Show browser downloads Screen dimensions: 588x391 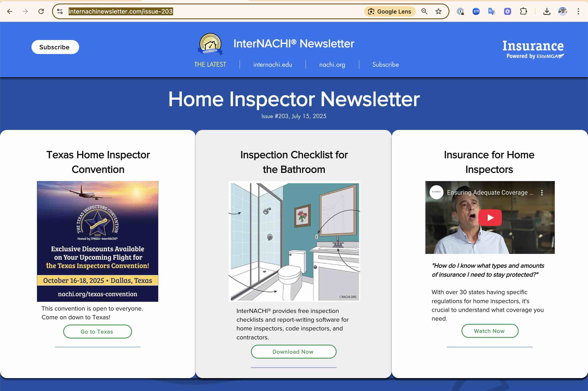pyautogui.click(x=547, y=11)
